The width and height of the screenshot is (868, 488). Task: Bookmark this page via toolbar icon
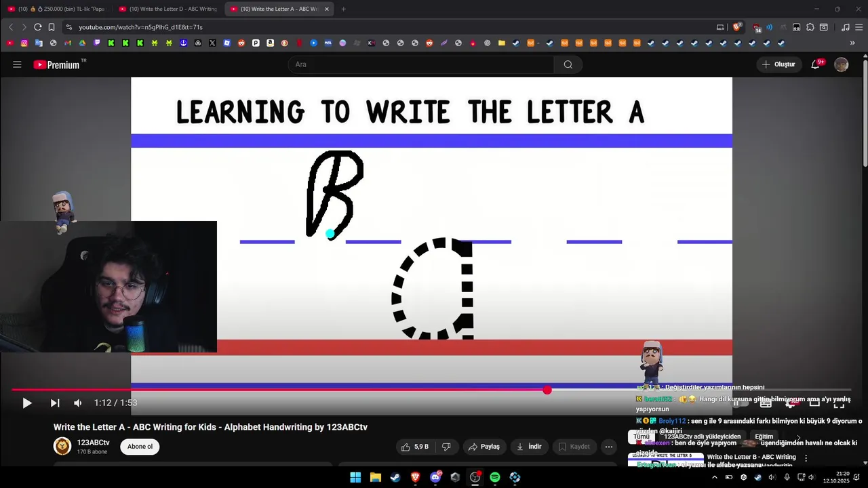click(52, 27)
